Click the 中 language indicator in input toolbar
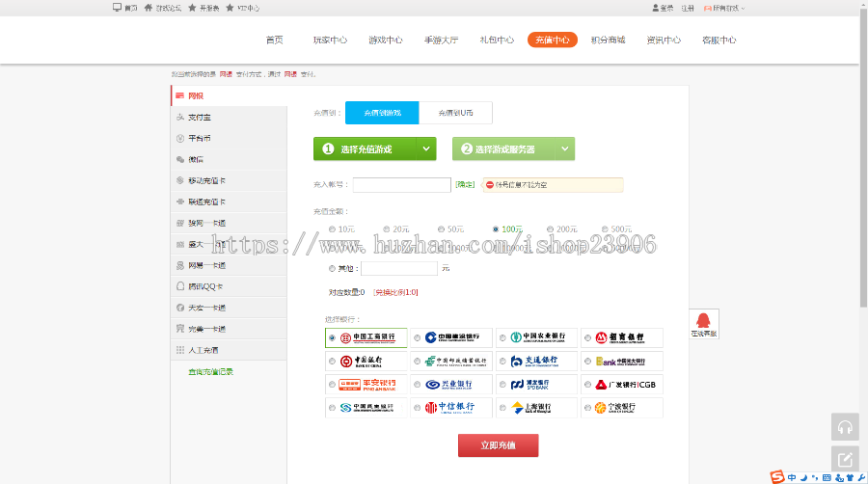The image size is (868, 484). pyautogui.click(x=792, y=478)
